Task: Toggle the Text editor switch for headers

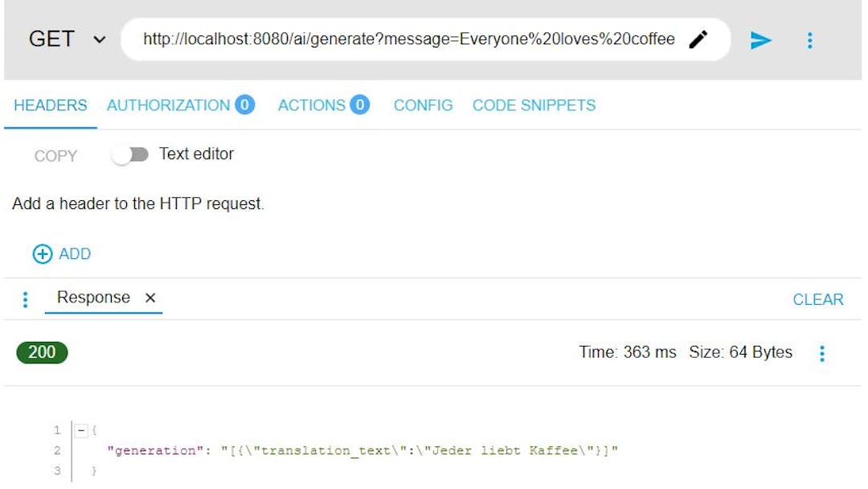Action: click(131, 154)
